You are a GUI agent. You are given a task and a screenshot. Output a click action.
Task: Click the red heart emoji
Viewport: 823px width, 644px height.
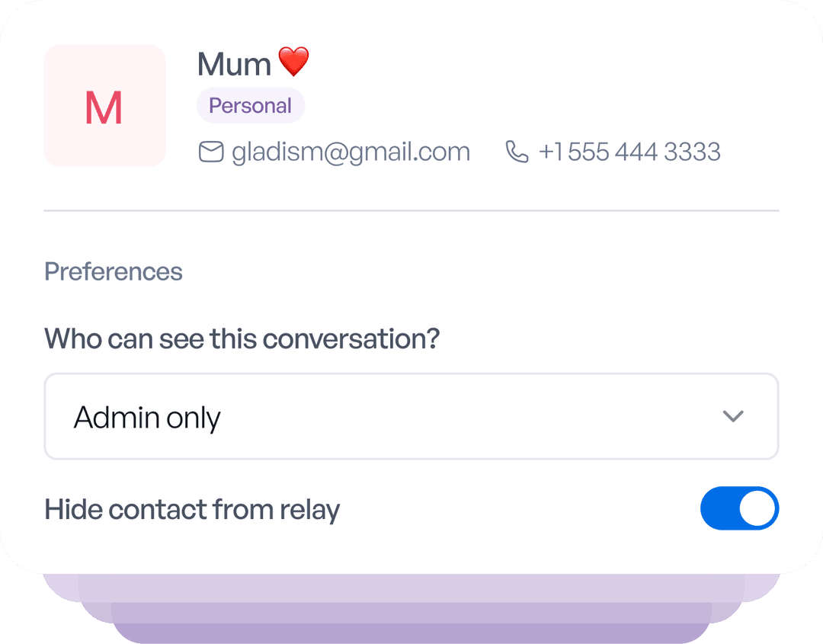[293, 62]
